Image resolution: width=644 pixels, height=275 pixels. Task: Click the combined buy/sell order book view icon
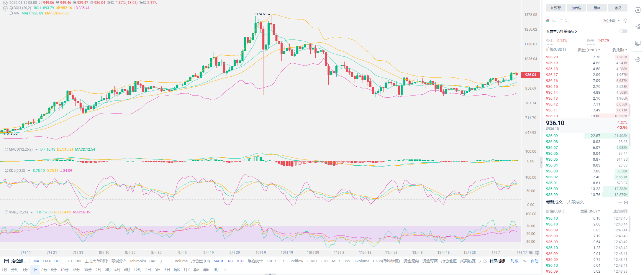coord(548,21)
